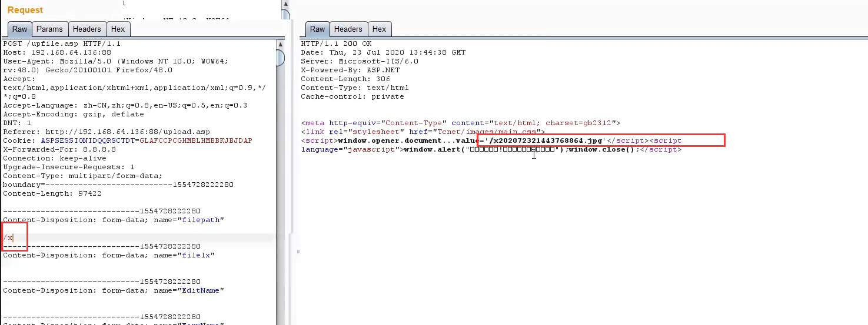
Task: Click the response "Content-Length: 306" line
Action: (345, 79)
